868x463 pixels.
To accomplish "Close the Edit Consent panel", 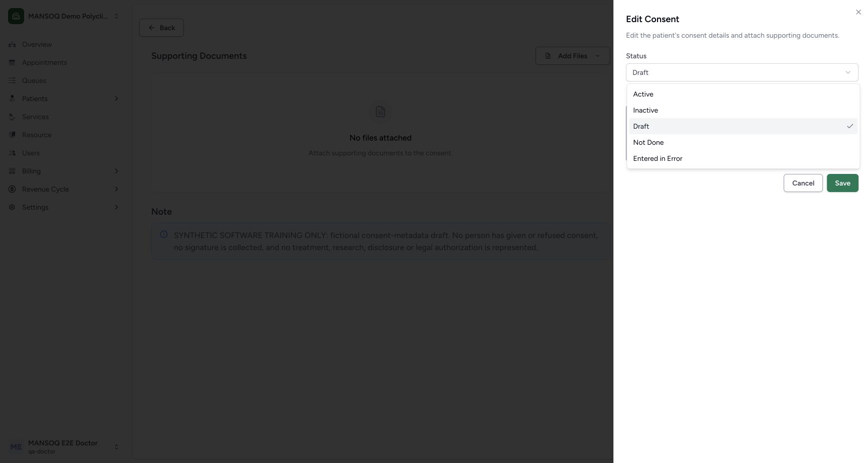I will [x=858, y=12].
